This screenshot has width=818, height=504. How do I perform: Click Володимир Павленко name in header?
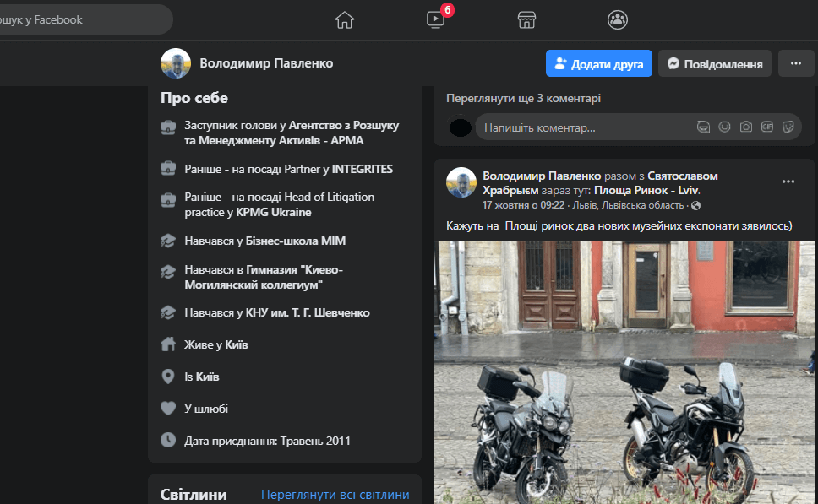point(266,63)
